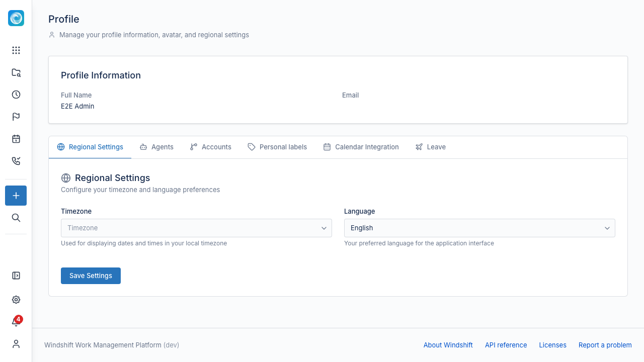The width and height of the screenshot is (644, 362).
Task: Click the Email field label
Action: (351, 95)
